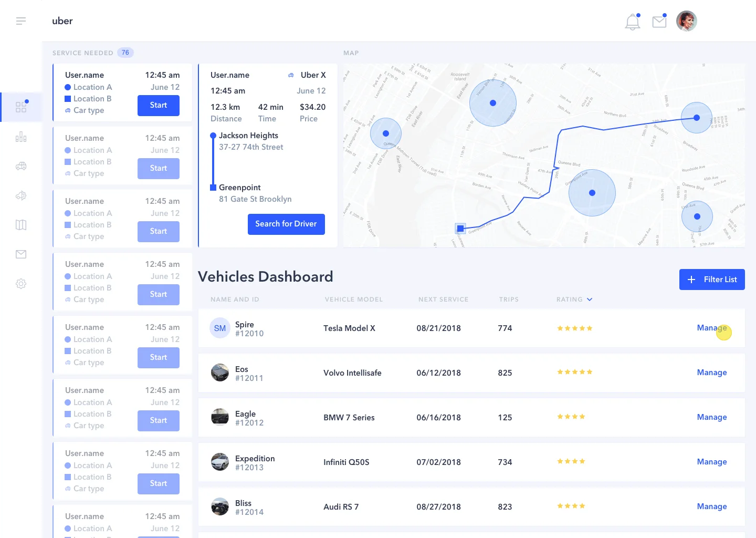Open the messages envelope sidebar icon
The height and width of the screenshot is (538, 756).
21,254
